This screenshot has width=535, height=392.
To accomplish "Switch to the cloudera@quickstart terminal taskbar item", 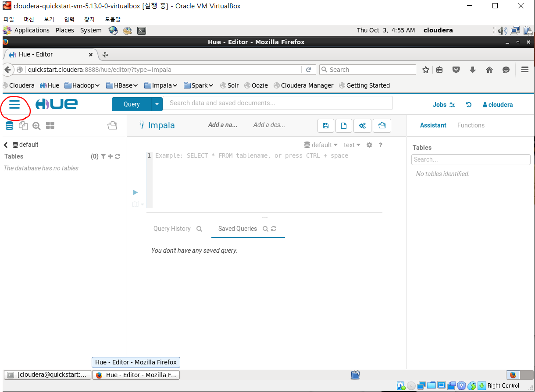I will point(48,375).
